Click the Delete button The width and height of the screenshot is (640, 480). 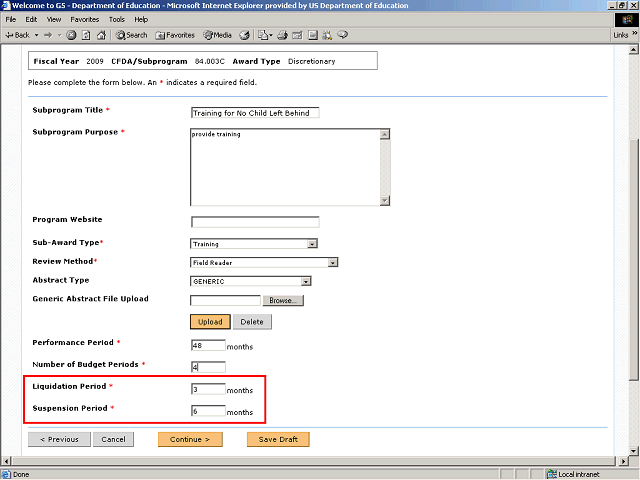252,322
